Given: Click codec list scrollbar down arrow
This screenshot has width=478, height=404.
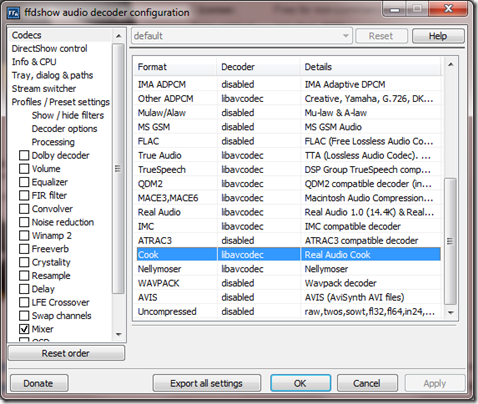Looking at the screenshot, I should pyautogui.click(x=451, y=313).
